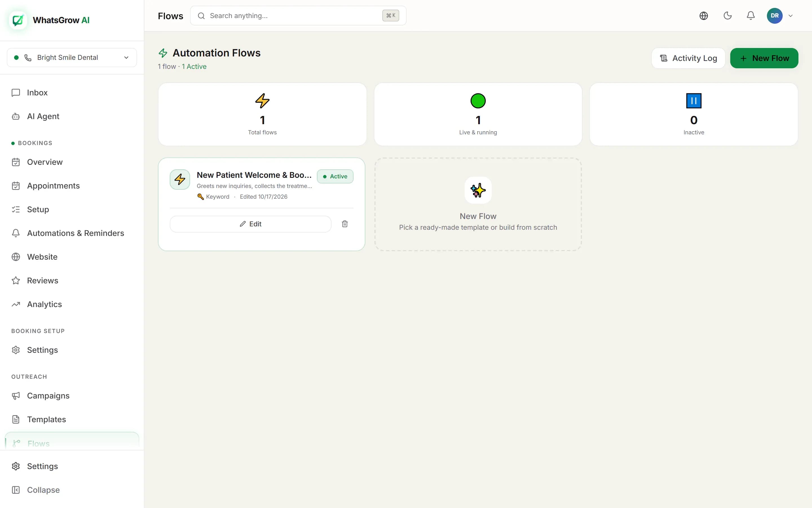The width and height of the screenshot is (812, 508).
Task: Open the bottom Settings item
Action: click(72, 466)
